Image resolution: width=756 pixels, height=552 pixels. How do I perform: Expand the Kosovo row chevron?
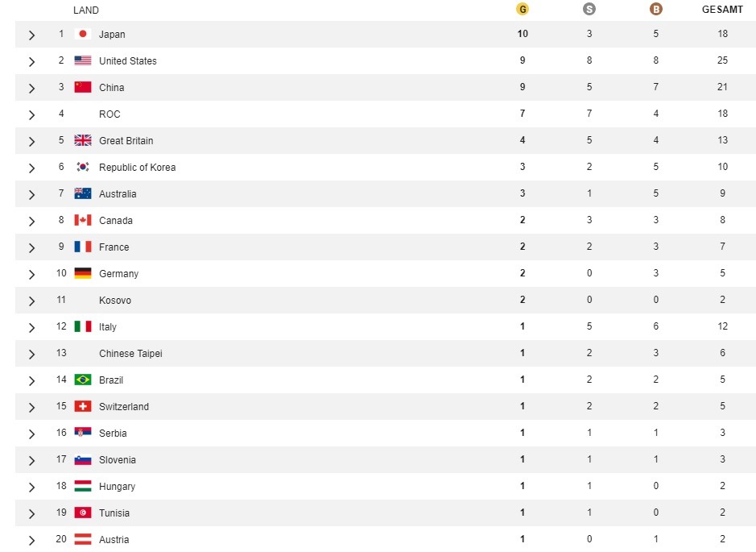pyautogui.click(x=32, y=301)
